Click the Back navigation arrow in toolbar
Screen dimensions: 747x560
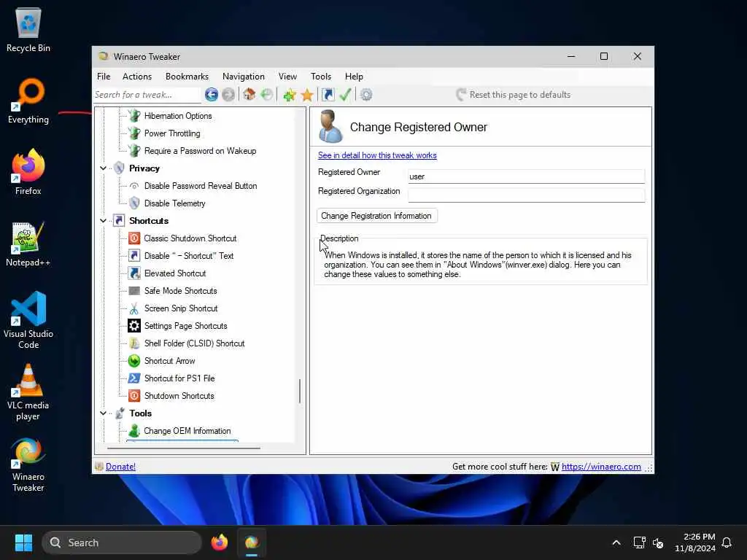coord(212,95)
